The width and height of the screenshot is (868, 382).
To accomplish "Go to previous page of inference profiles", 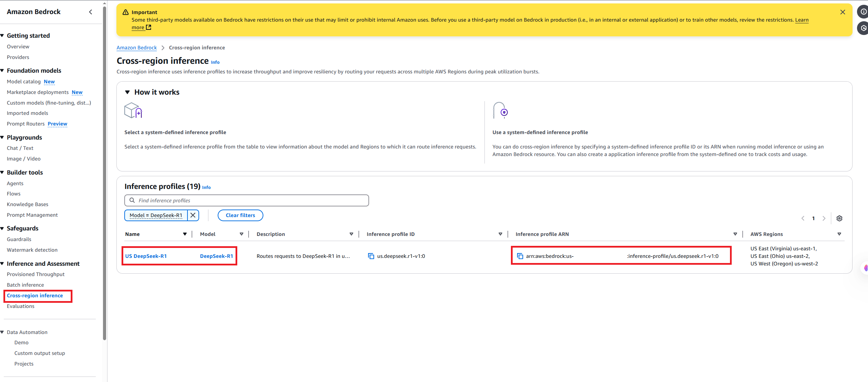I will click(803, 218).
